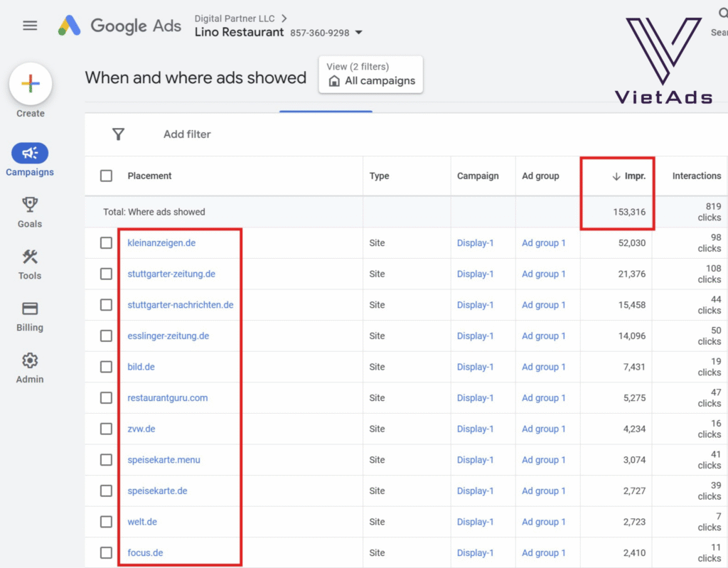Sort by the Campaign column header
This screenshot has height=568, width=728.
coord(478,176)
